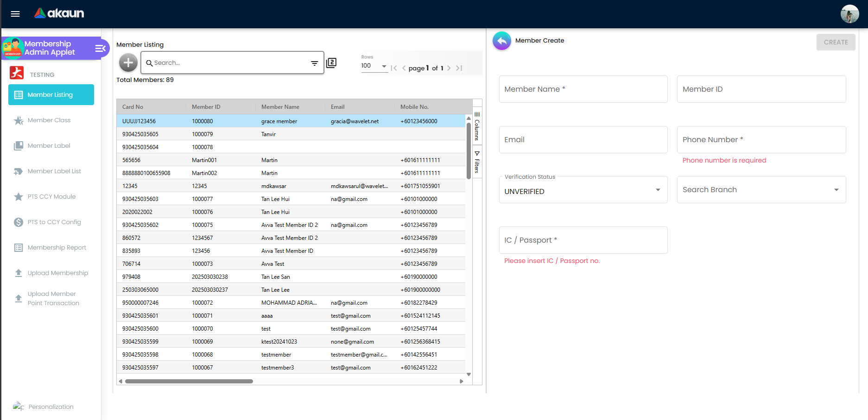Click the Member Class star icon
This screenshot has height=420, width=868.
pyautogui.click(x=19, y=120)
